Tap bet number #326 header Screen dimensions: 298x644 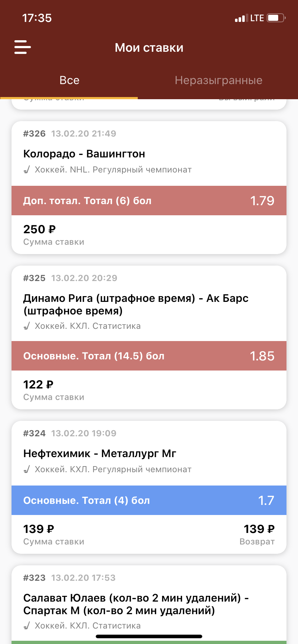coord(35,134)
